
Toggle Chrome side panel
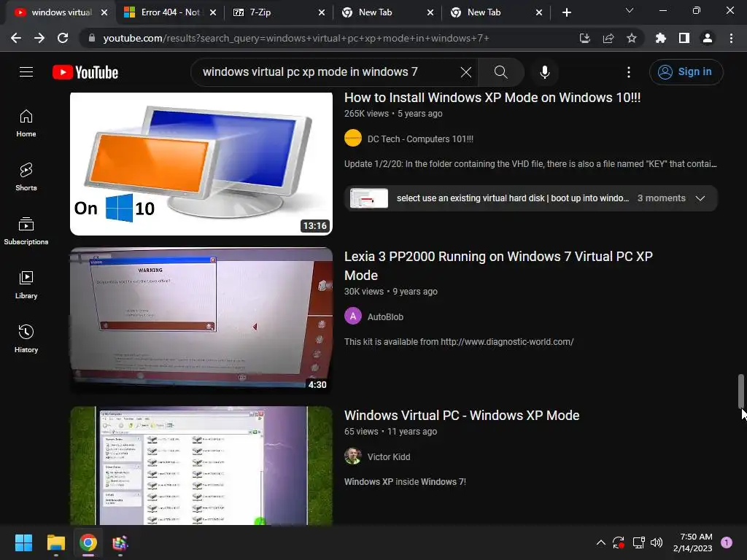tap(684, 38)
